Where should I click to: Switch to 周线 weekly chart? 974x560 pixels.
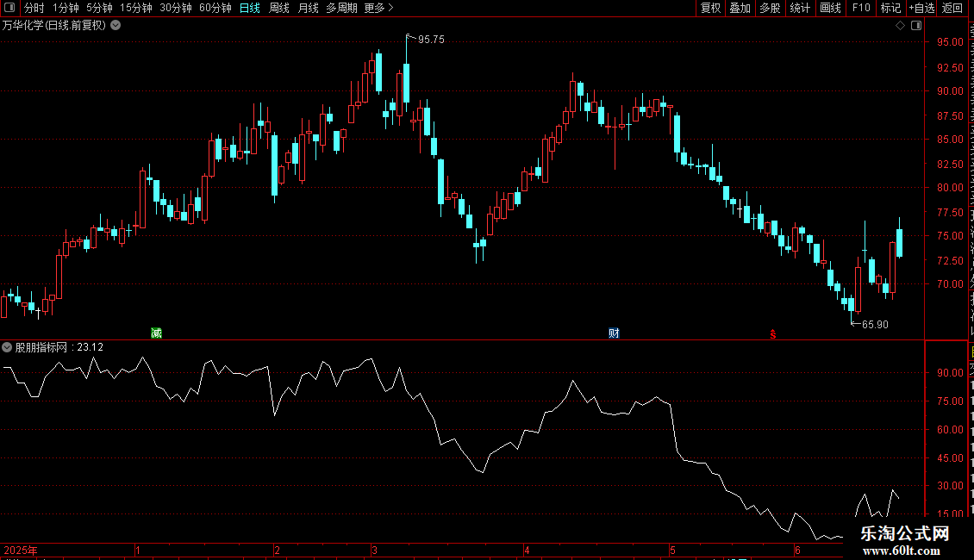(279, 8)
